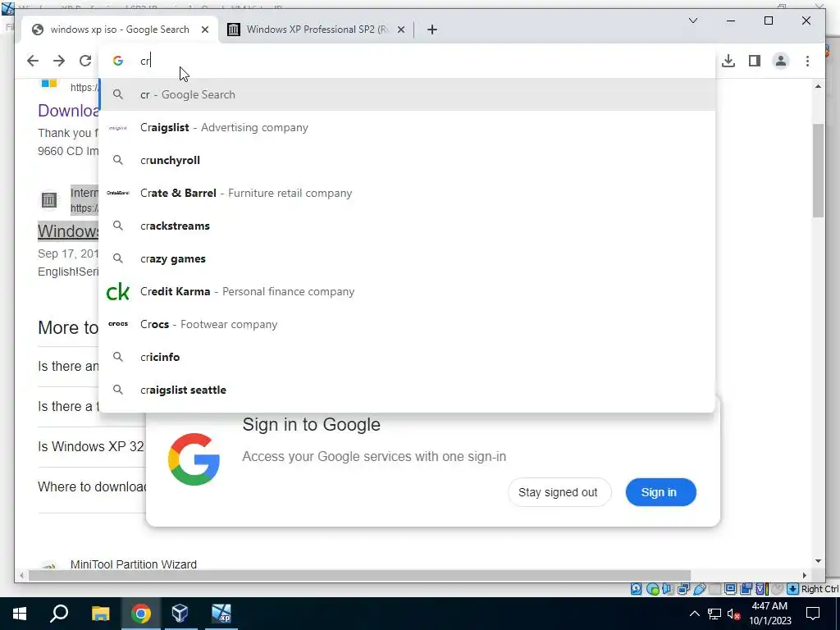The height and width of the screenshot is (630, 840).
Task: Pick the crazy games suggestion
Action: coord(407,258)
